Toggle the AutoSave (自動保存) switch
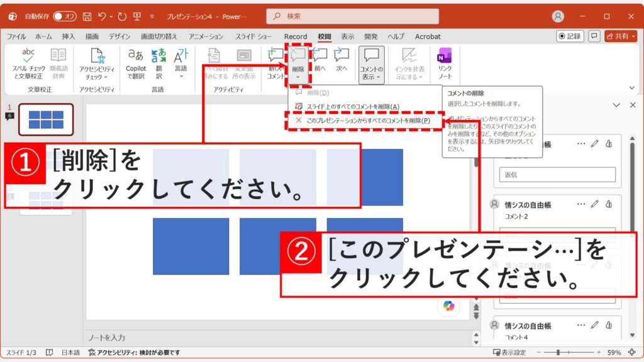Viewport: 644px width, 362px height. click(x=65, y=16)
